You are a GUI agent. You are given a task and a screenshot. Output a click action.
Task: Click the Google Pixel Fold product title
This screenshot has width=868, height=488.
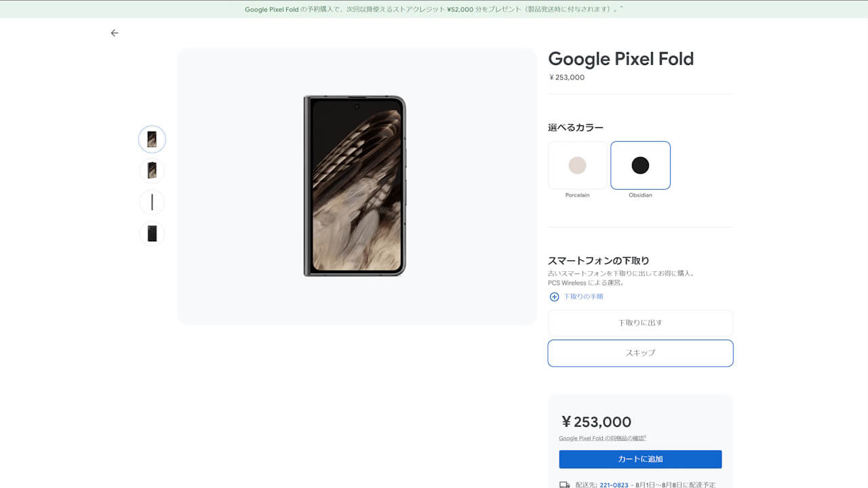[x=620, y=59]
